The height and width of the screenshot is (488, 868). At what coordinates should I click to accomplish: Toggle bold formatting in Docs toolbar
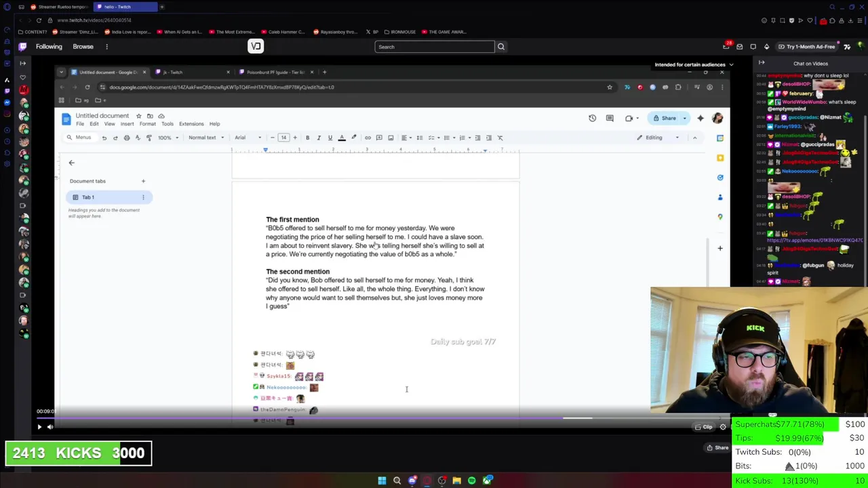point(307,138)
